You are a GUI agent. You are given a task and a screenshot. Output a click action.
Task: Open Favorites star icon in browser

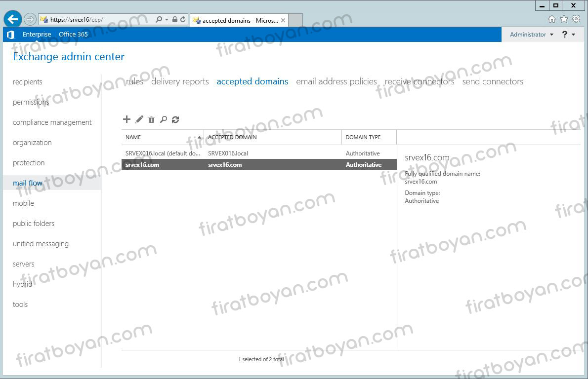click(x=564, y=19)
